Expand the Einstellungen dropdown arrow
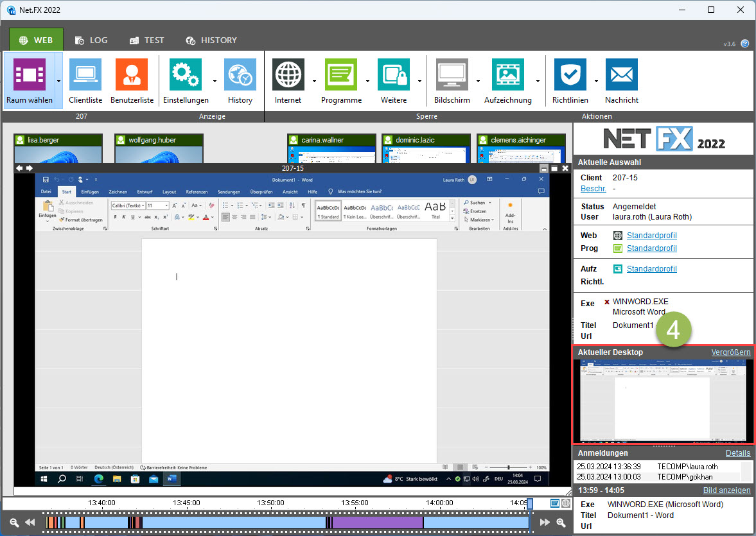The width and height of the screenshot is (756, 536). (215, 81)
